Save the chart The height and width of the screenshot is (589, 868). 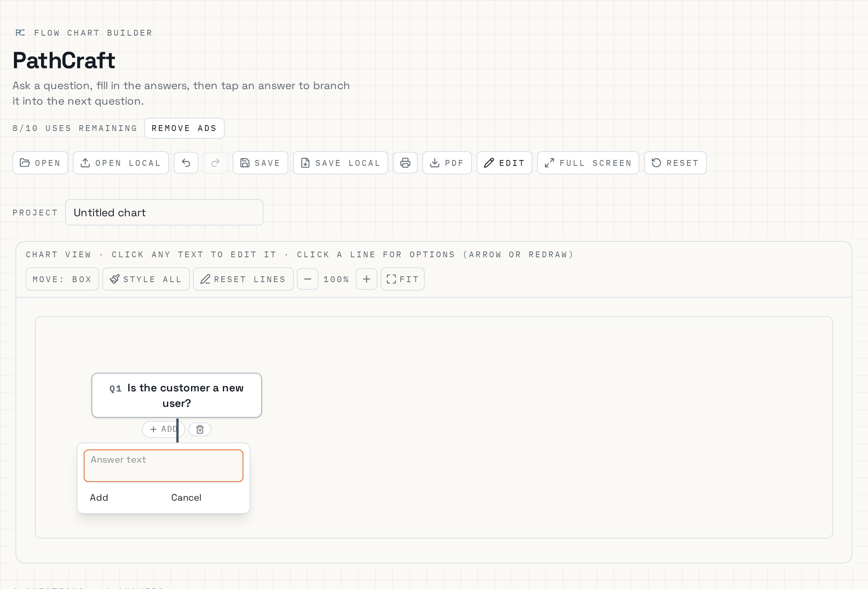(260, 163)
